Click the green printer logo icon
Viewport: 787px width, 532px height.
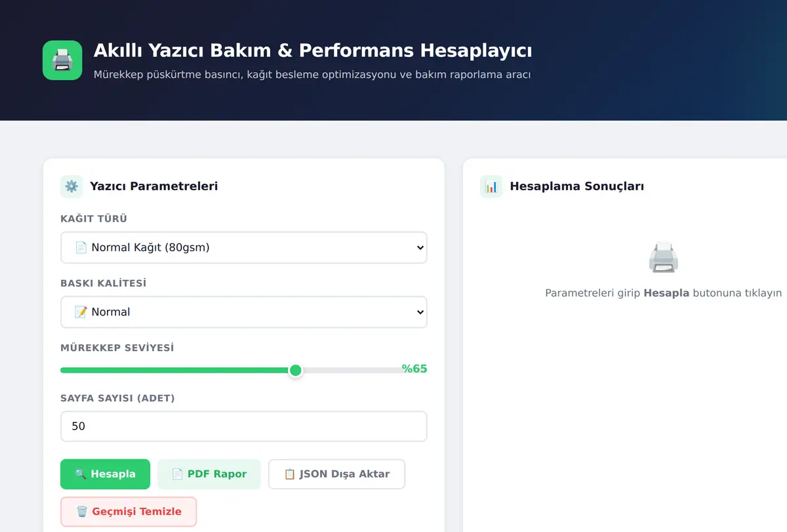point(62,60)
